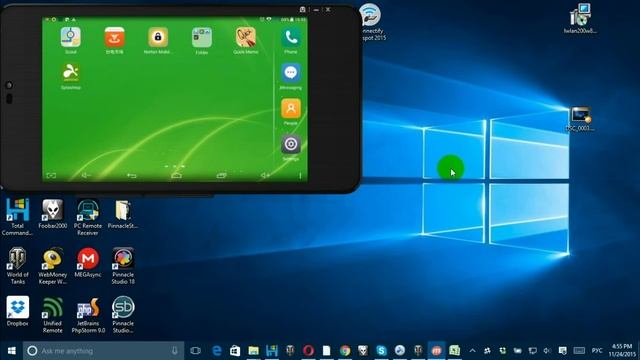
Task: Open the Phone app on mirrored phone
Action: pos(291,38)
